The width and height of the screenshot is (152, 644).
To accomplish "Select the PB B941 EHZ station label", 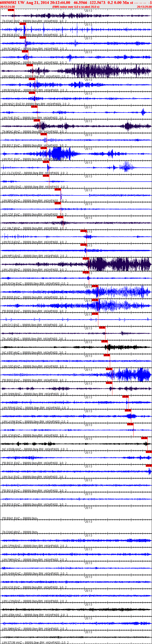I will click(x=11, y=518).
